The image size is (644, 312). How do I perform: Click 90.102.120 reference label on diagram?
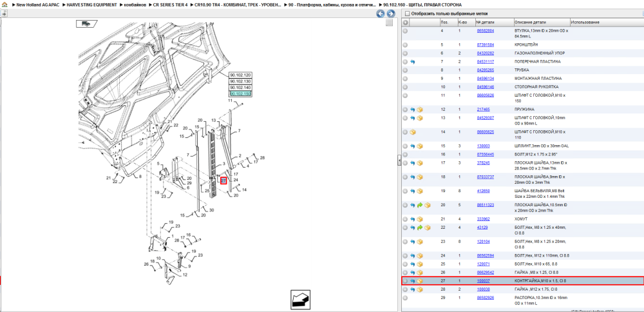240,75
